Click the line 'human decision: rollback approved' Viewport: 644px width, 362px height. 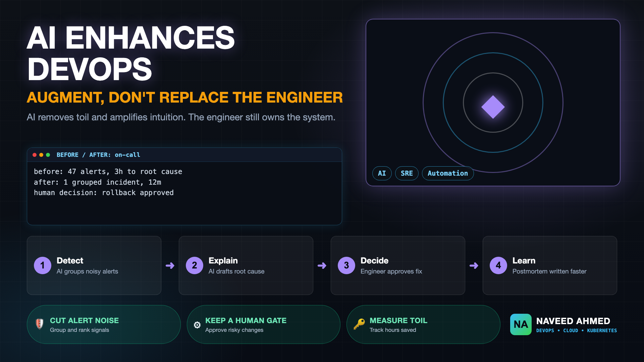(104, 193)
